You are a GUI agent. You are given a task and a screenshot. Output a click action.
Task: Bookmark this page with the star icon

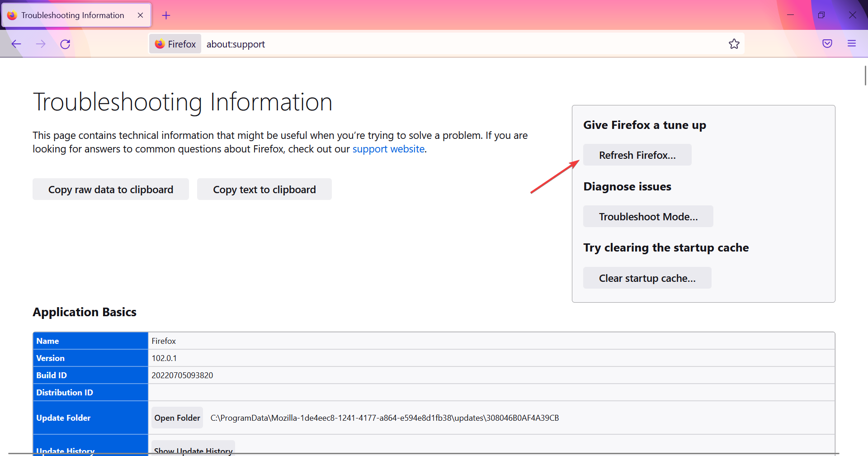pyautogui.click(x=734, y=44)
